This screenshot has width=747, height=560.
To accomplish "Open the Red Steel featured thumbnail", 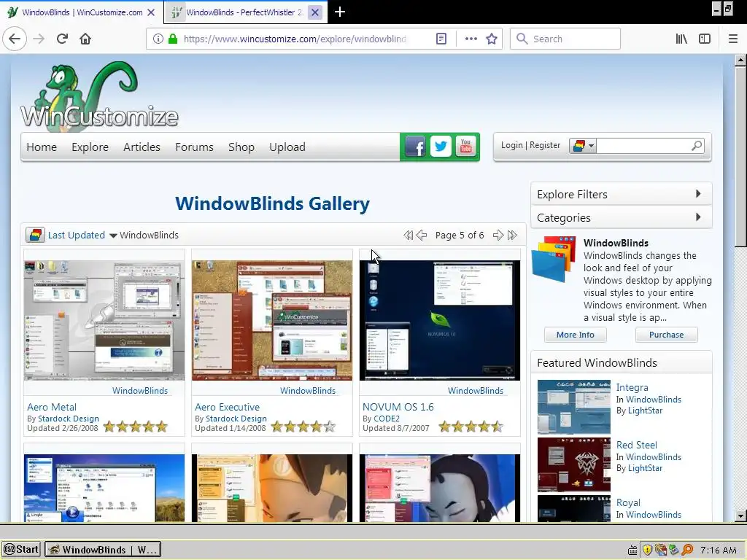I will click(x=573, y=464).
